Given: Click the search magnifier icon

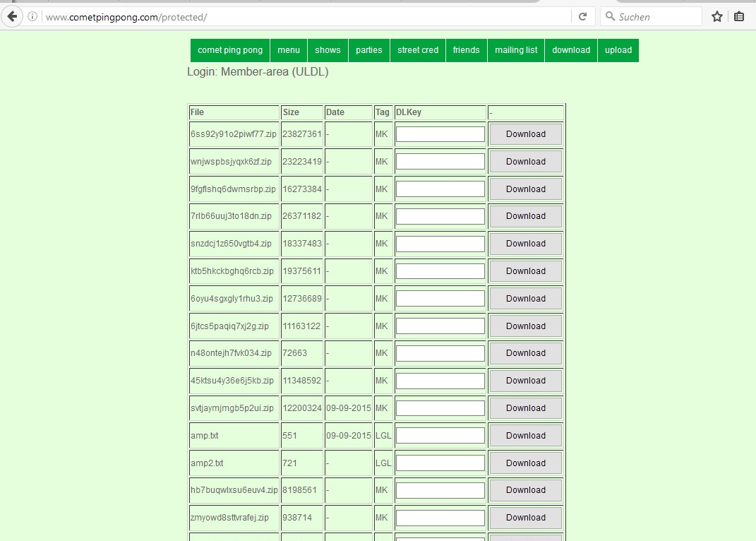Looking at the screenshot, I should tap(610, 16).
